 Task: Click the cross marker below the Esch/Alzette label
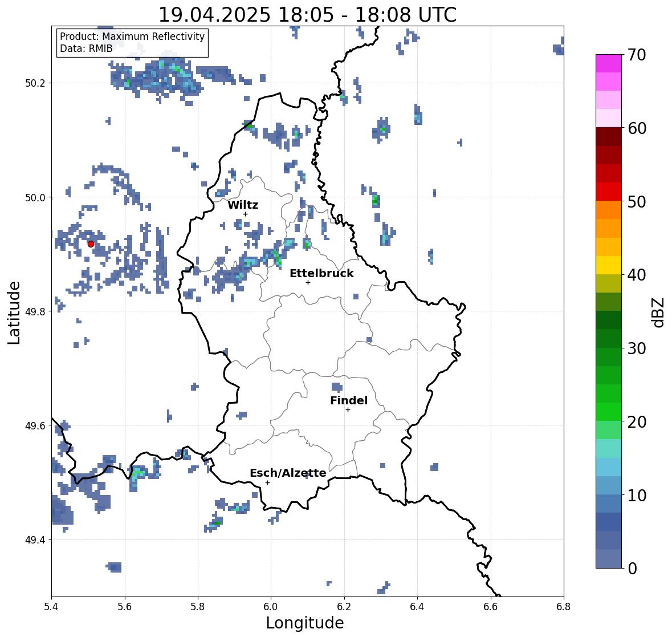tap(267, 482)
